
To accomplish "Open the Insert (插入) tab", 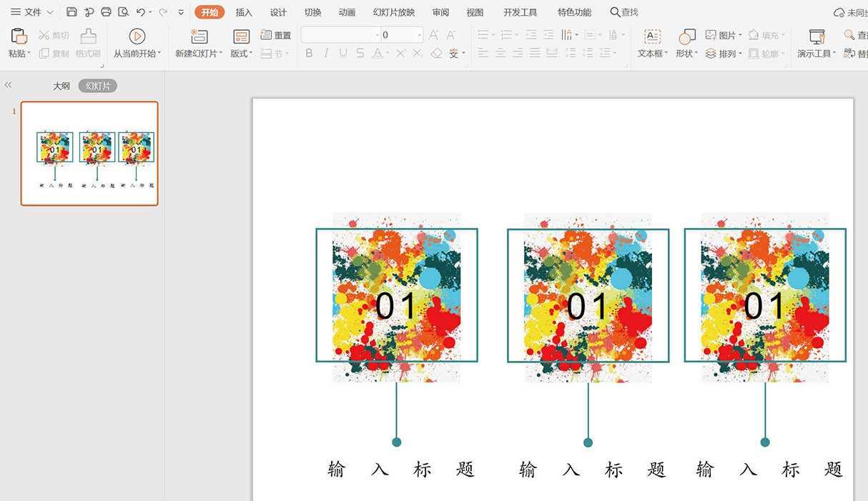I will [244, 12].
